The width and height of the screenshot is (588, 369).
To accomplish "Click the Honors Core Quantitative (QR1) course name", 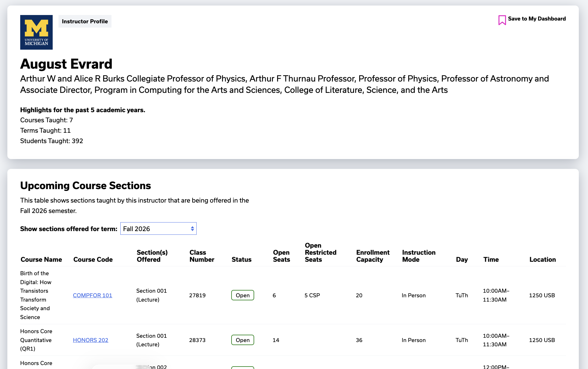I will point(36,340).
